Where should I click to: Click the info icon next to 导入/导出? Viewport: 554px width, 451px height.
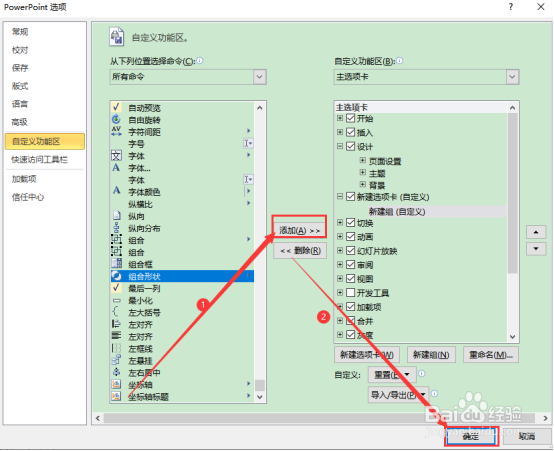pyautogui.click(x=435, y=393)
